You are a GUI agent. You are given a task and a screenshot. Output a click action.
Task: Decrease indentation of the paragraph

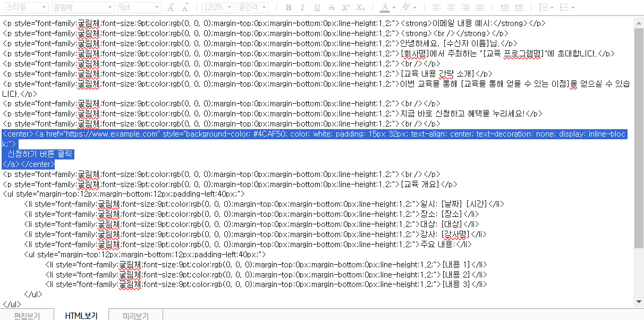click(505, 7)
